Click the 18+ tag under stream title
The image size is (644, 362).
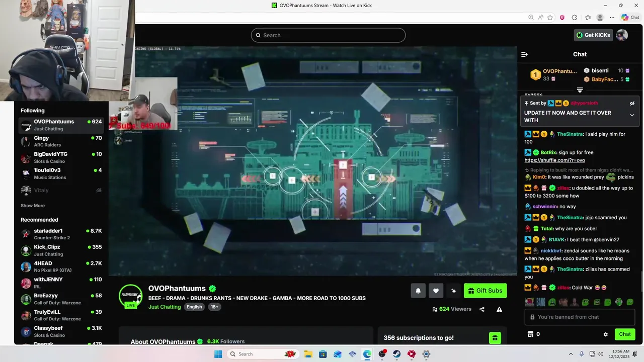click(x=215, y=307)
